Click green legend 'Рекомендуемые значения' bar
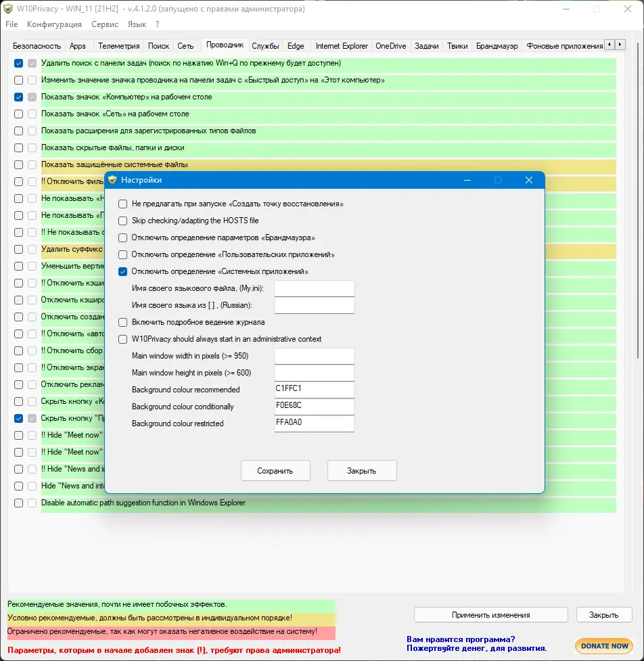This screenshot has width=644, height=661. pos(171,605)
